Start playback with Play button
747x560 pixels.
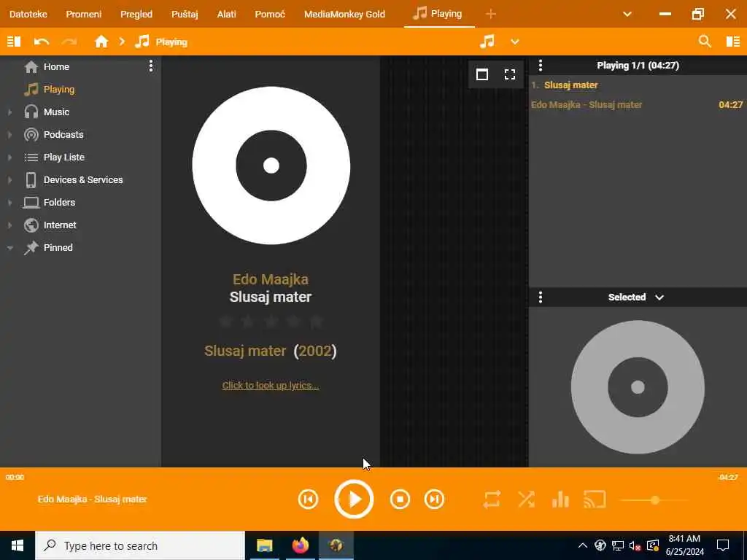point(354,499)
